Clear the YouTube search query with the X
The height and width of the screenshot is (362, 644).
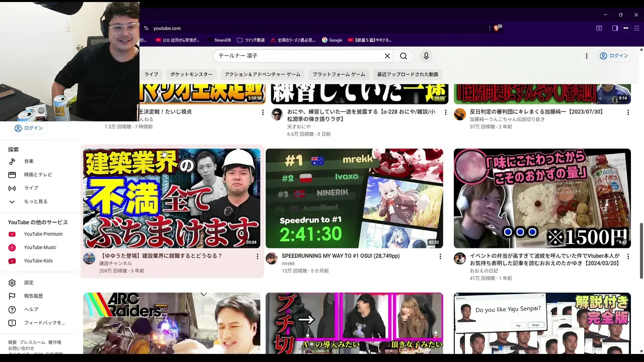coord(387,56)
